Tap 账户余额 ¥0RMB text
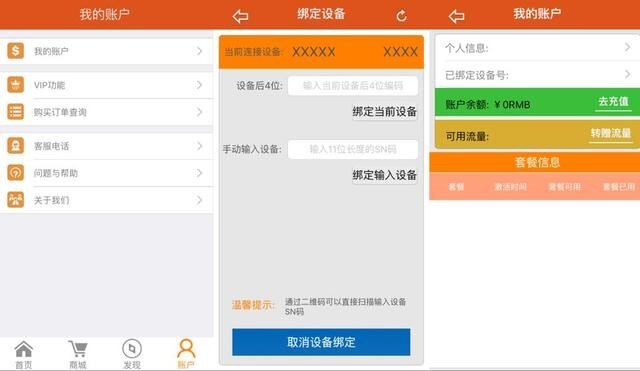The image size is (640, 371). [x=488, y=104]
